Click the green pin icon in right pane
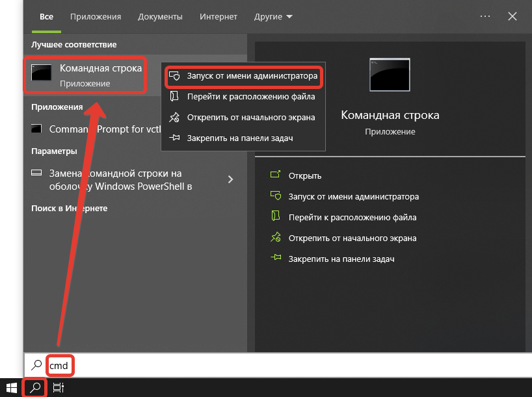This screenshot has width=532, height=397. pos(276,257)
